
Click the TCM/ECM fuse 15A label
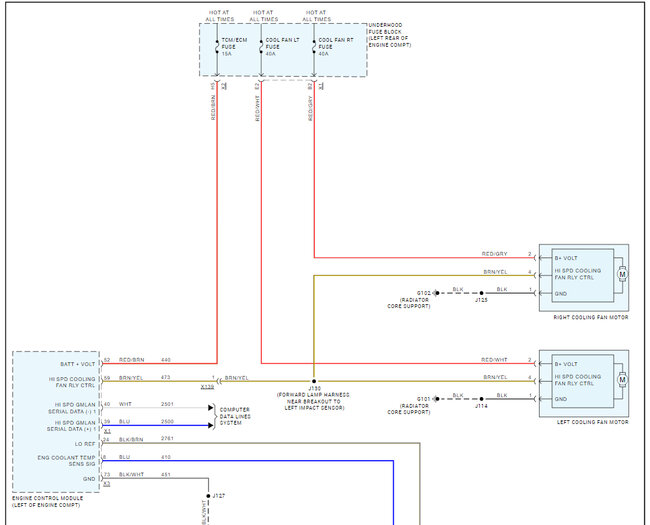pos(234,47)
